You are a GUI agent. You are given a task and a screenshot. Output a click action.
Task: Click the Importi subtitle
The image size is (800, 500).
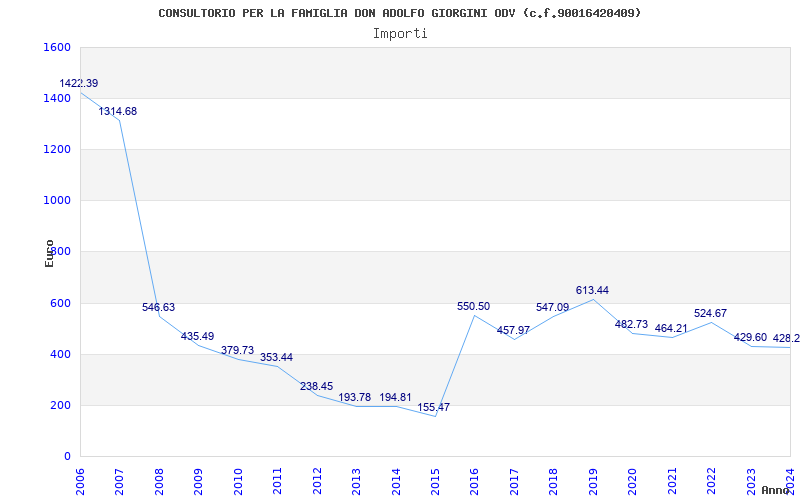[x=400, y=34]
